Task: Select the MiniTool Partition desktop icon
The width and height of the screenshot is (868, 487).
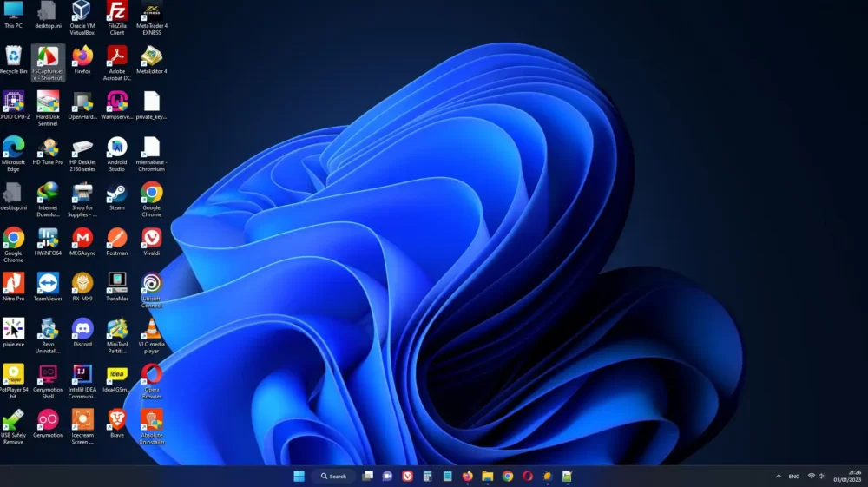Action: (x=117, y=336)
